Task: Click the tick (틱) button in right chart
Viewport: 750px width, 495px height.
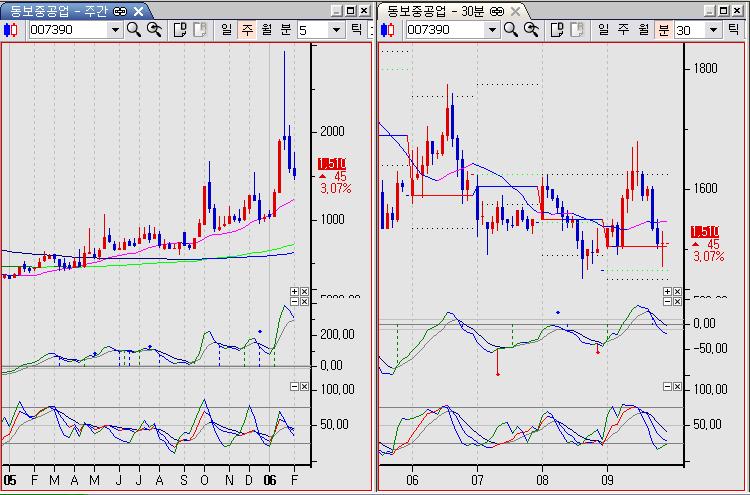Action: 737,30
